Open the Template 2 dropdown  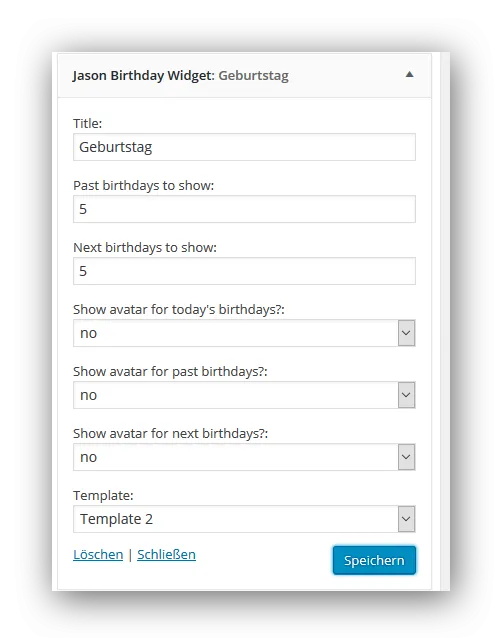(x=244, y=519)
